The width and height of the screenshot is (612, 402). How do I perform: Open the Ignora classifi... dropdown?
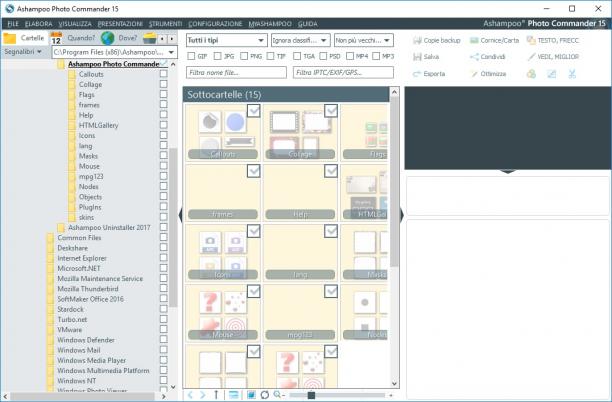pyautogui.click(x=301, y=40)
